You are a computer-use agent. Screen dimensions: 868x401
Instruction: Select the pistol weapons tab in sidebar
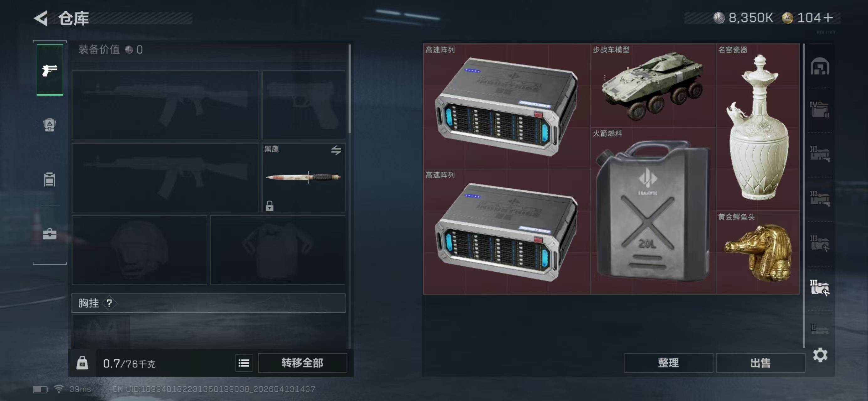[x=50, y=70]
